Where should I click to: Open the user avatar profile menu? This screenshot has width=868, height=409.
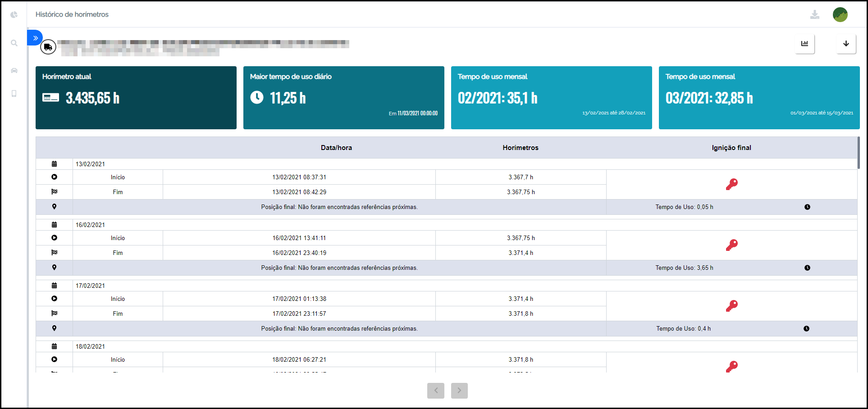(840, 14)
